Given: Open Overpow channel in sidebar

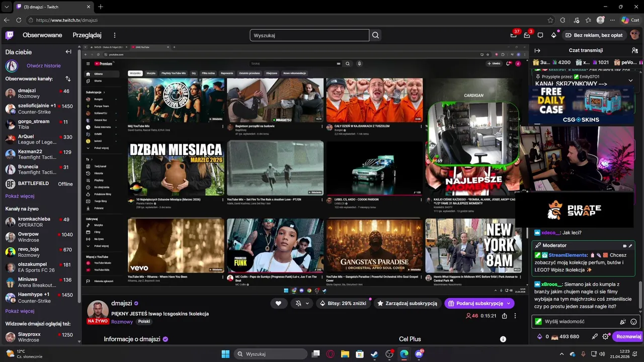Looking at the screenshot, I should tap(39, 237).
